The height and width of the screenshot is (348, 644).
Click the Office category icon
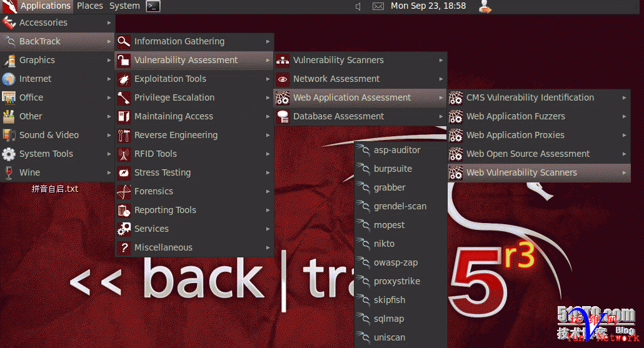9,97
